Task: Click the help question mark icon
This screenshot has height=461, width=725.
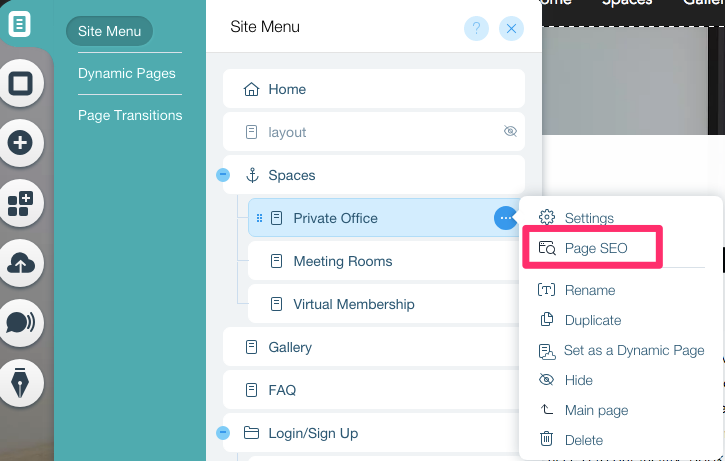Action: point(476,29)
